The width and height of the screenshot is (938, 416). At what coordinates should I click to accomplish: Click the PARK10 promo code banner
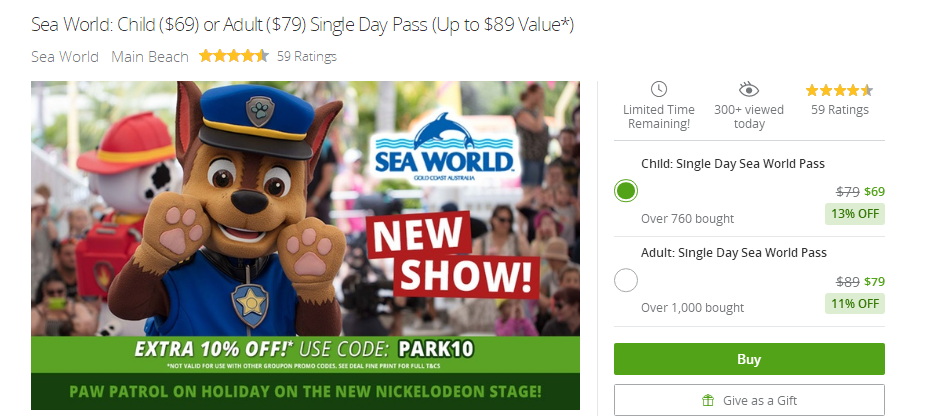[305, 354]
